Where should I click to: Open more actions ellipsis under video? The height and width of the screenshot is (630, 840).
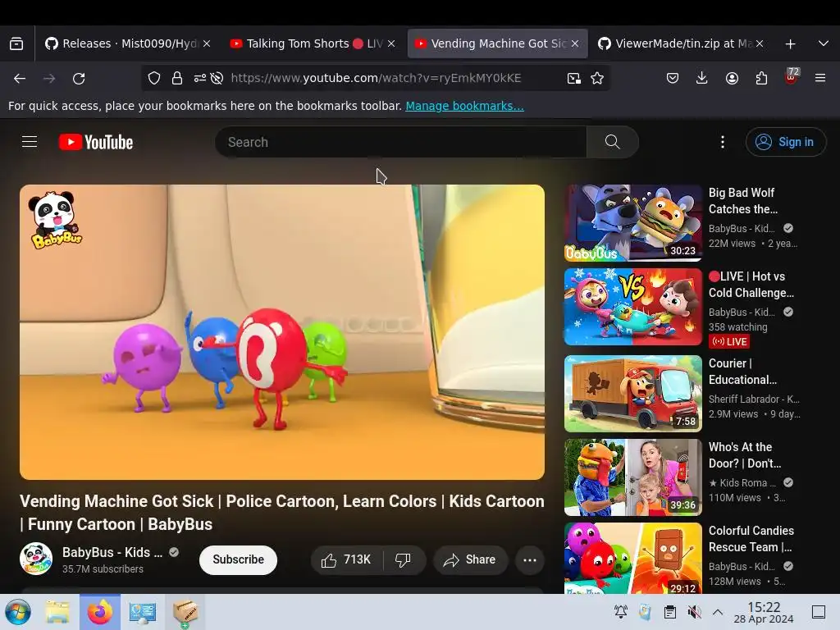coord(530,559)
